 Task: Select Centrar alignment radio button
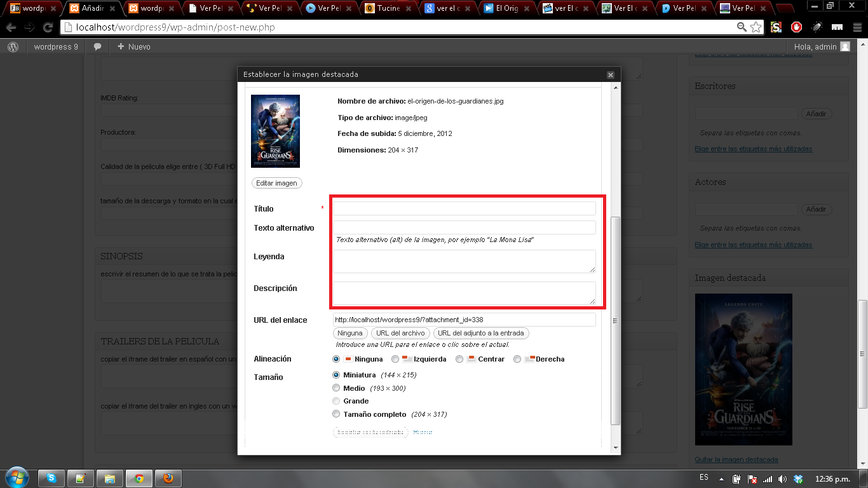click(459, 359)
